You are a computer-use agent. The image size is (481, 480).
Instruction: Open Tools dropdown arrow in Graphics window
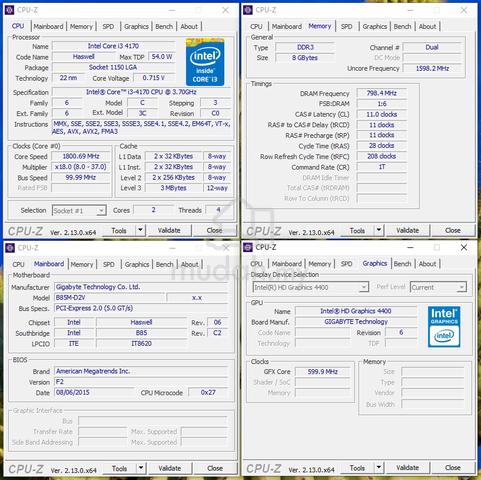tap(379, 468)
